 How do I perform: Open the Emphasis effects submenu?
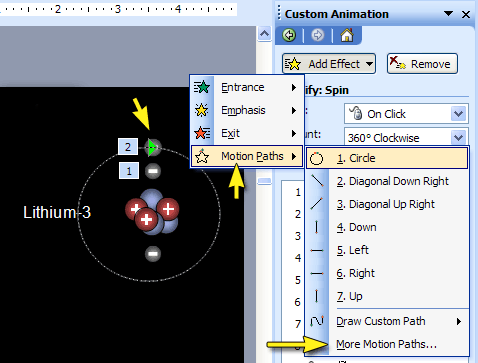tap(247, 110)
